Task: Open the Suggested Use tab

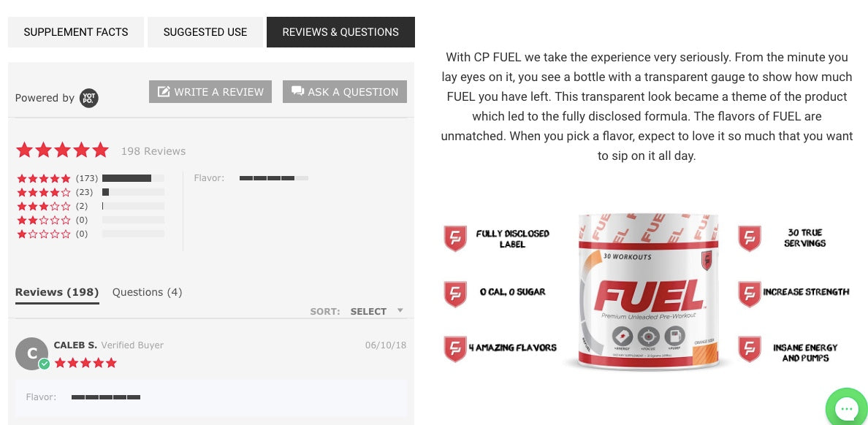Action: [x=205, y=32]
